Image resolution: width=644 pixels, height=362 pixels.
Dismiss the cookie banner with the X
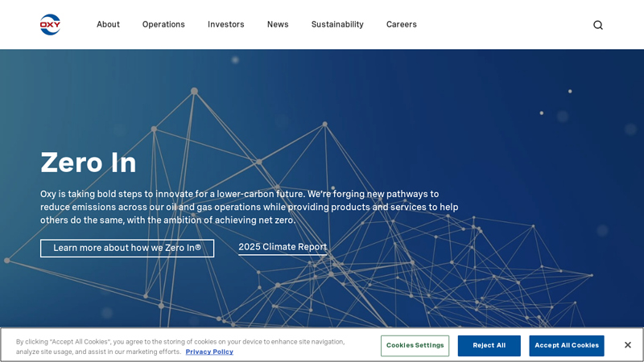pyautogui.click(x=628, y=345)
